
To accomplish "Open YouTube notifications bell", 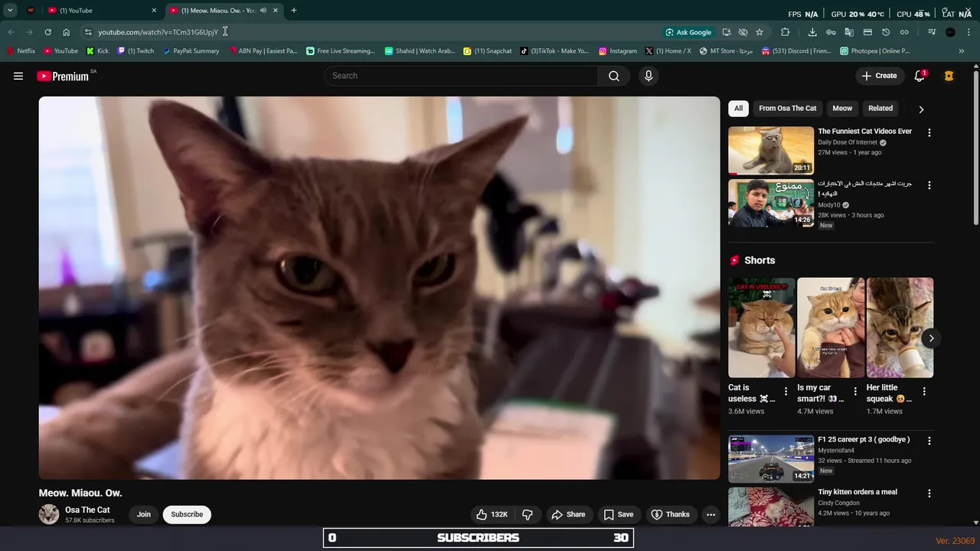I will pyautogui.click(x=920, y=76).
